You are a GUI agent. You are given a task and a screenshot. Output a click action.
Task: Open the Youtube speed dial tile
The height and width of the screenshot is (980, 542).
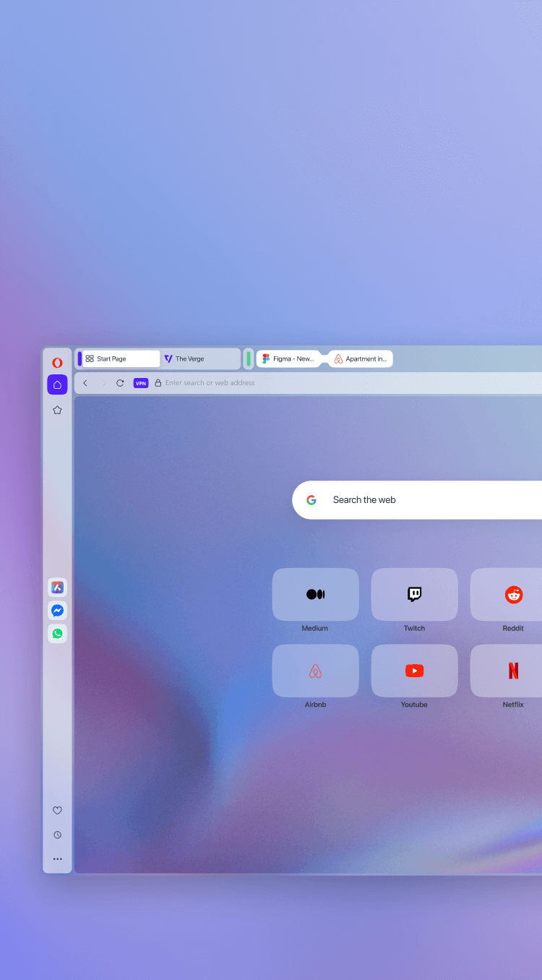(x=414, y=671)
